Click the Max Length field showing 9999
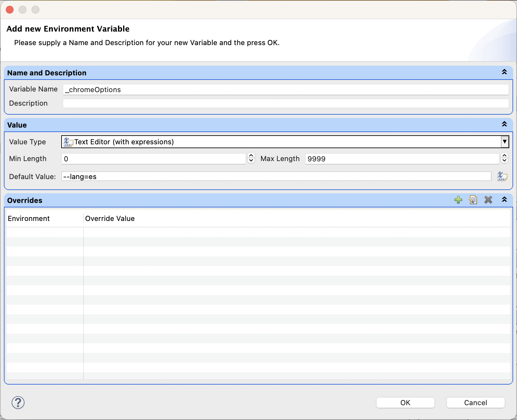 point(402,158)
